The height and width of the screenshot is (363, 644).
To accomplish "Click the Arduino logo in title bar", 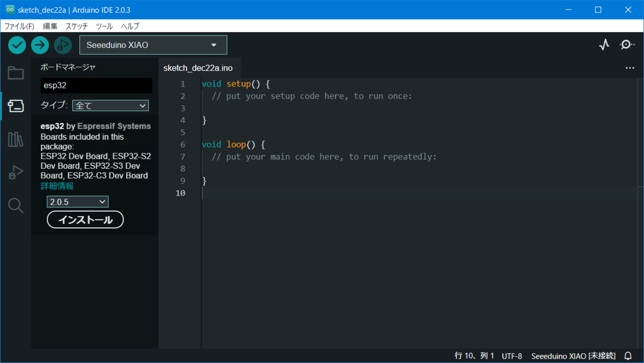I will point(10,10).
